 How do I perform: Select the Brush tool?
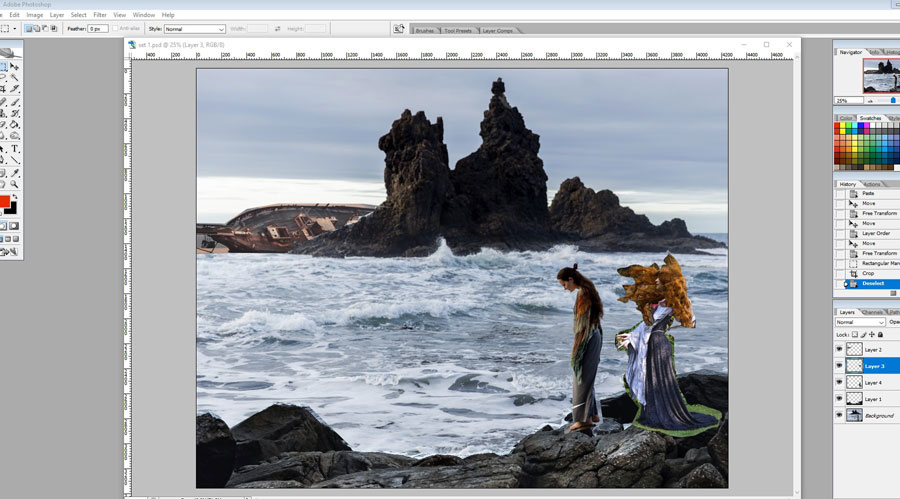click(14, 102)
